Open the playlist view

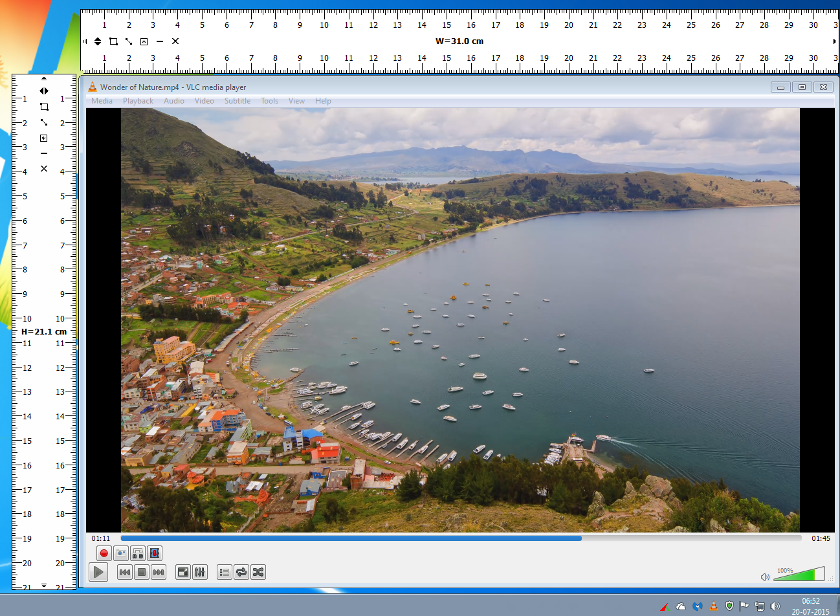tap(225, 572)
